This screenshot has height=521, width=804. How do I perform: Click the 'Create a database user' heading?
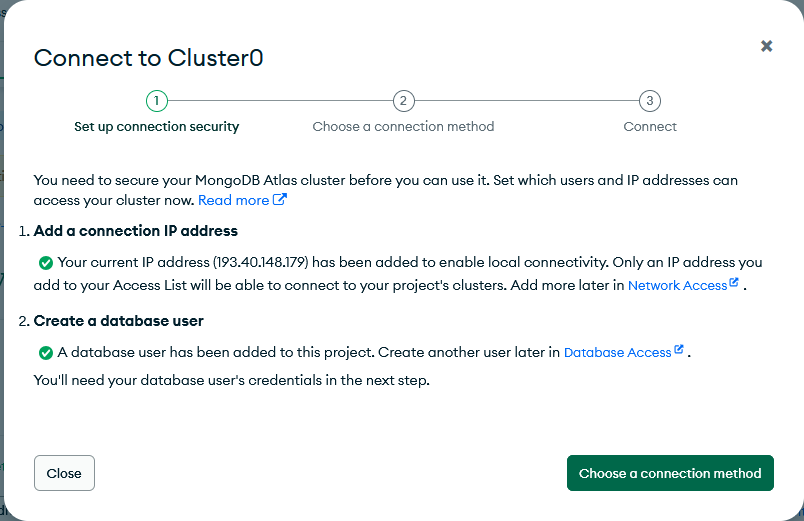tap(118, 321)
